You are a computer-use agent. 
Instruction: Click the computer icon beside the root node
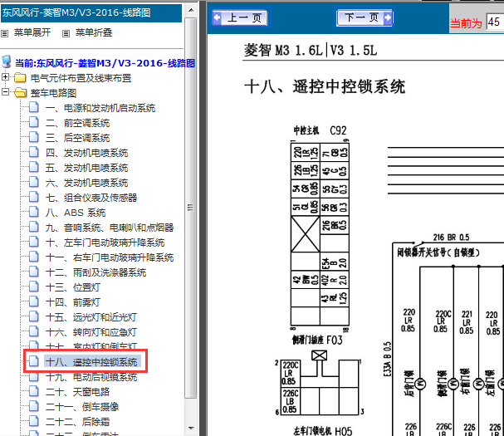pyautogui.click(x=7, y=61)
